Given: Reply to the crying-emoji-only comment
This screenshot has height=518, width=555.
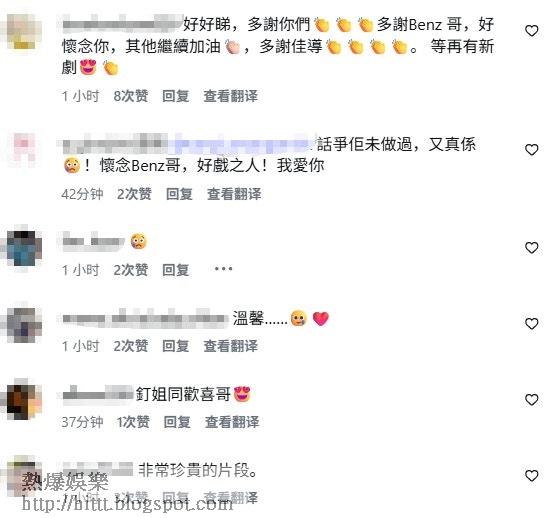Looking at the screenshot, I should pos(176,270).
